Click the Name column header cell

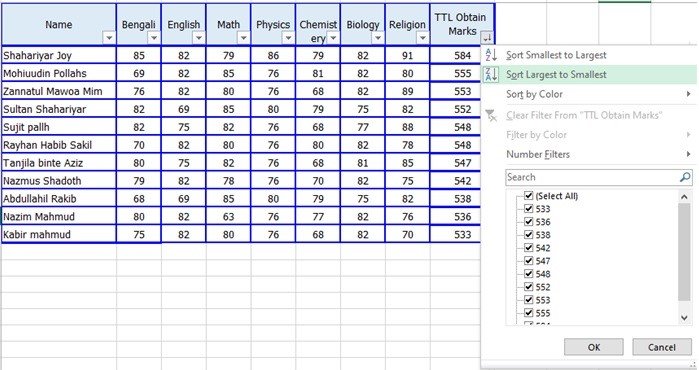[x=59, y=24]
